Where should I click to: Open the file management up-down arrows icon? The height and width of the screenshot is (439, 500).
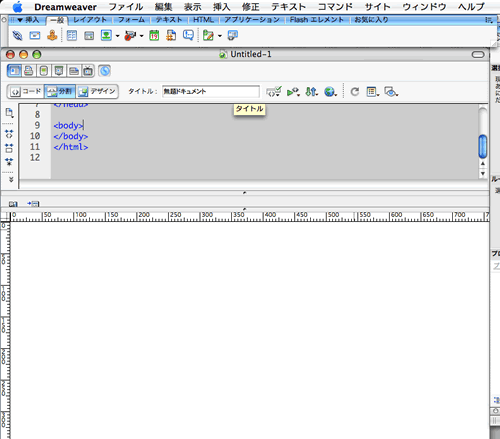pyautogui.click(x=311, y=92)
